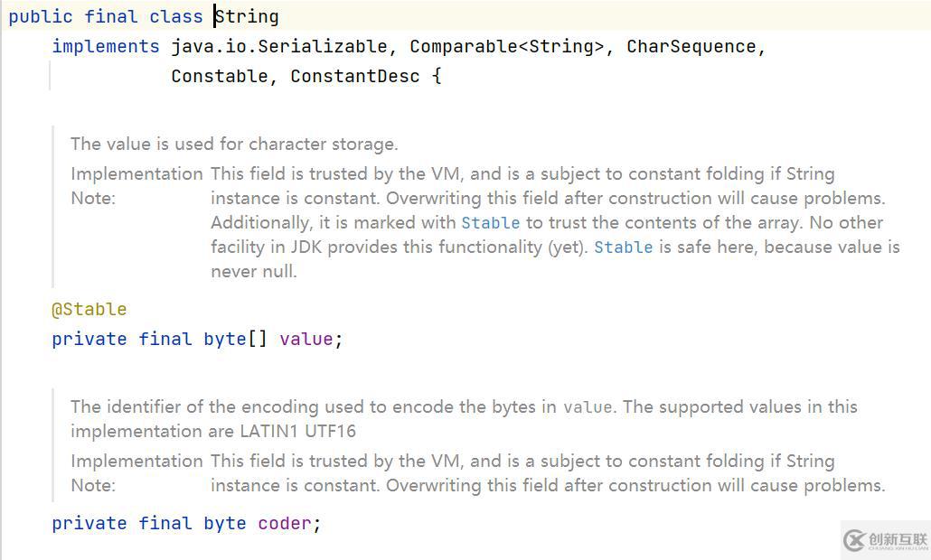
Task: Click the CharSequence interface name
Action: coord(691,47)
